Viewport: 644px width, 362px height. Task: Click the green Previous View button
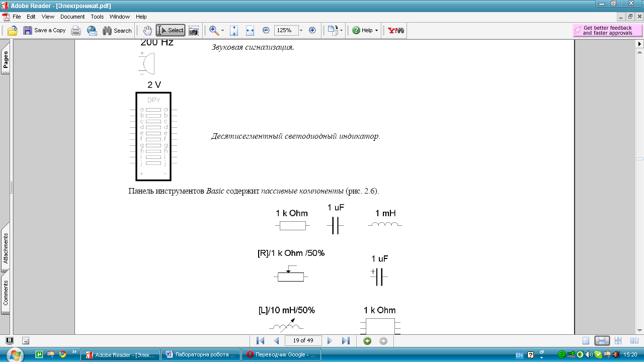point(367,340)
